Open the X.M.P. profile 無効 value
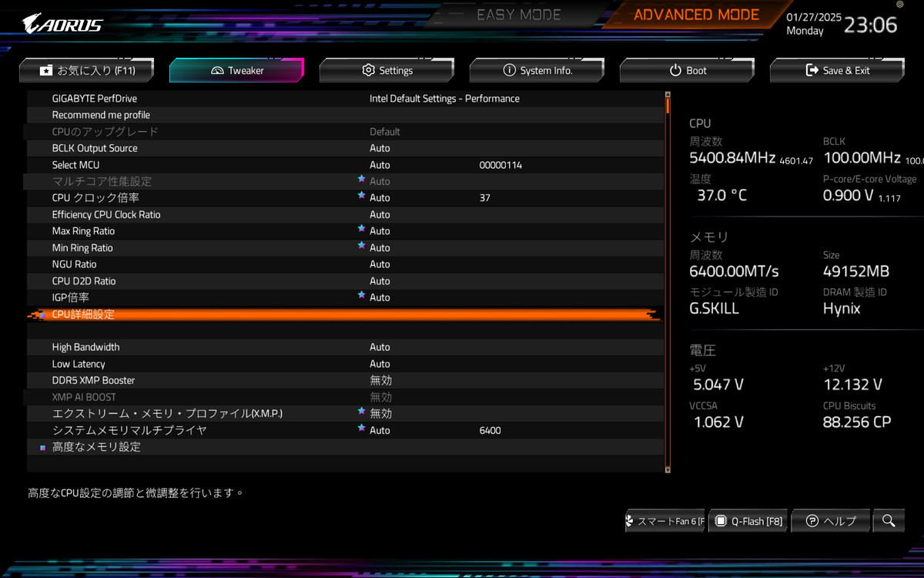The image size is (924, 578). pyautogui.click(x=380, y=413)
